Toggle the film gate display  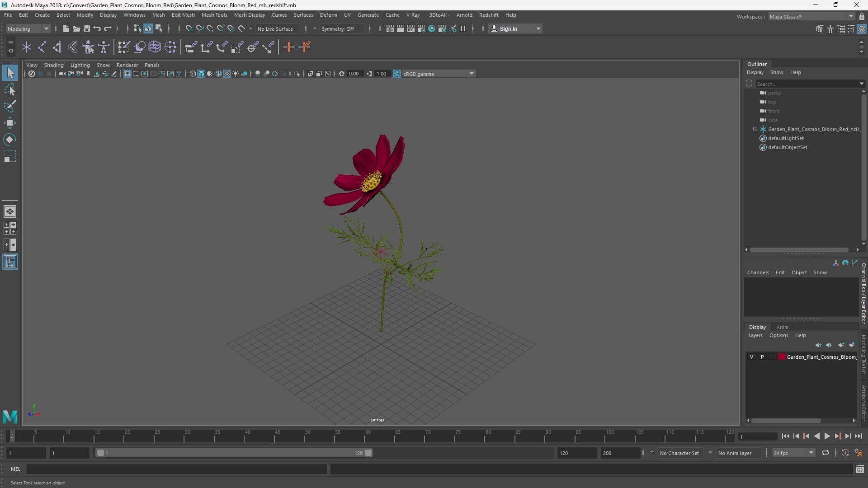(136, 74)
